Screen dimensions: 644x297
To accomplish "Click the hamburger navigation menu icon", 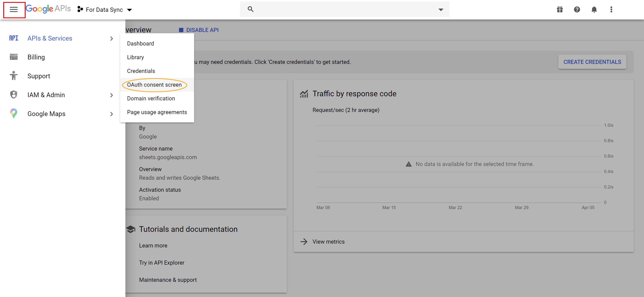I will click(14, 9).
